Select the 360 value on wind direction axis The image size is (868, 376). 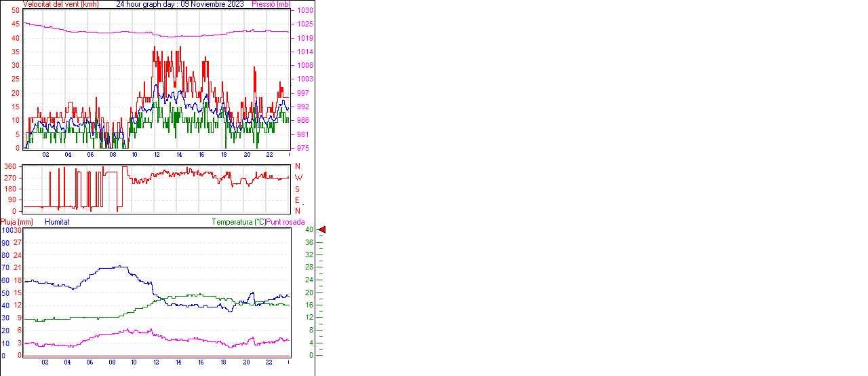(10, 166)
